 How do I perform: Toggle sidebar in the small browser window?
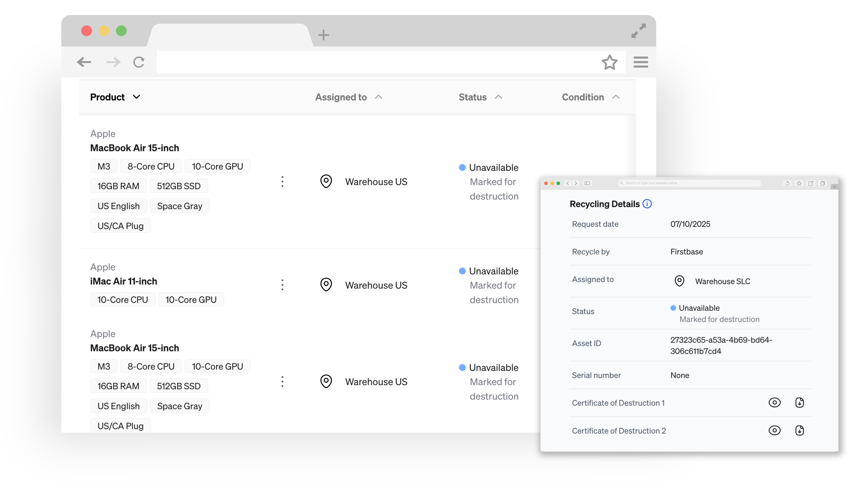click(x=587, y=183)
